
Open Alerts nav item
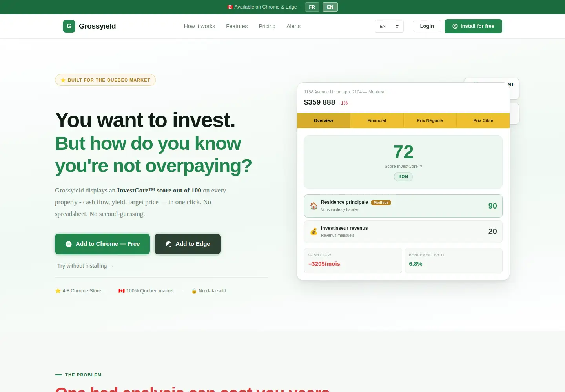(293, 26)
